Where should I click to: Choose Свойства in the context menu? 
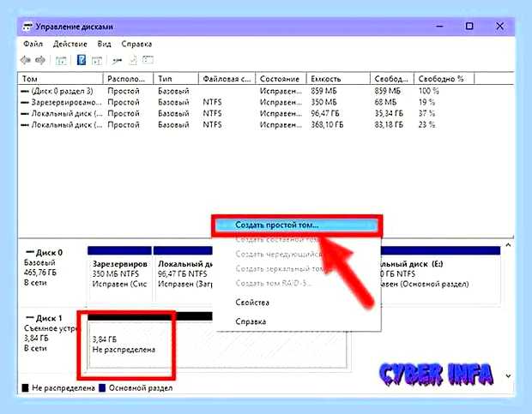click(x=252, y=303)
